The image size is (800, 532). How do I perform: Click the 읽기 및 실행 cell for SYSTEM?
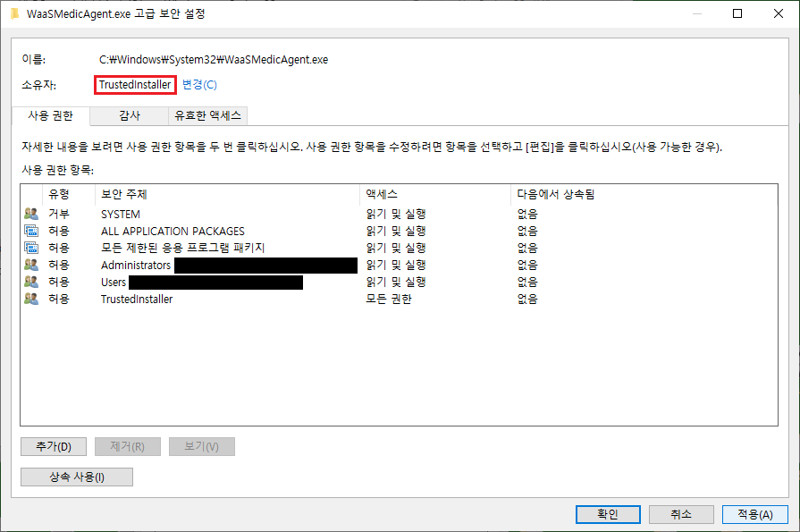(396, 215)
